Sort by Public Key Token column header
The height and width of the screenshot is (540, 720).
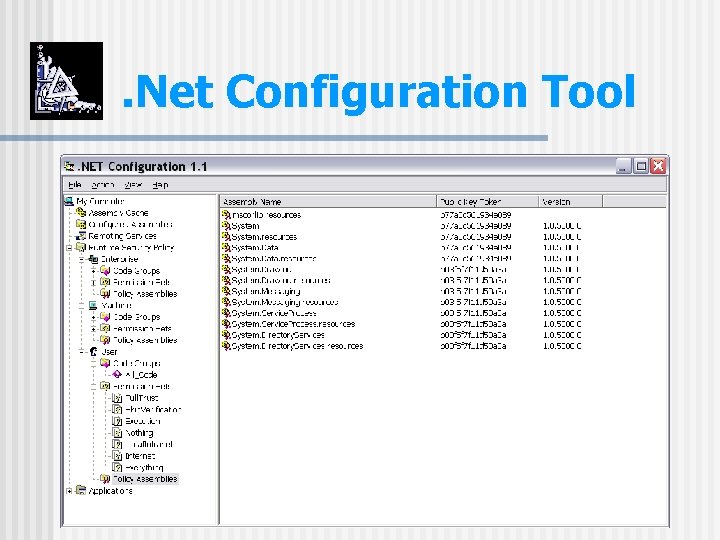(x=487, y=202)
